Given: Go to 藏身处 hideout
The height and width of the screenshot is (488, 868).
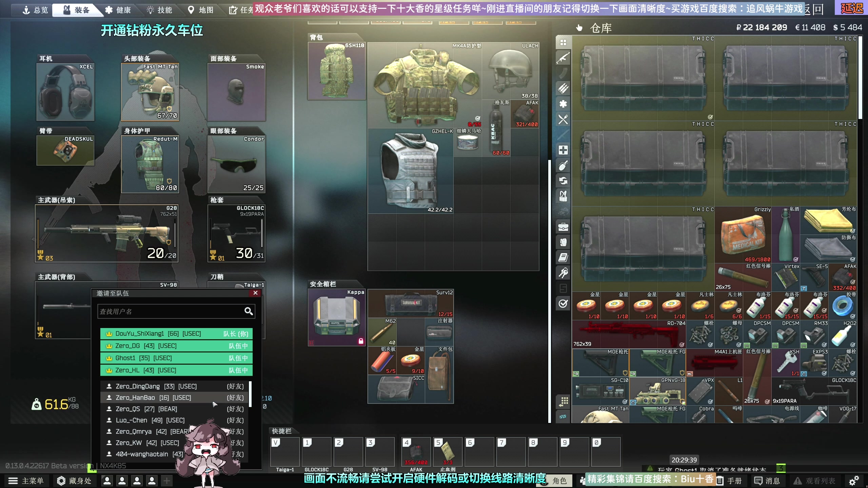Looking at the screenshot, I should pos(74,481).
